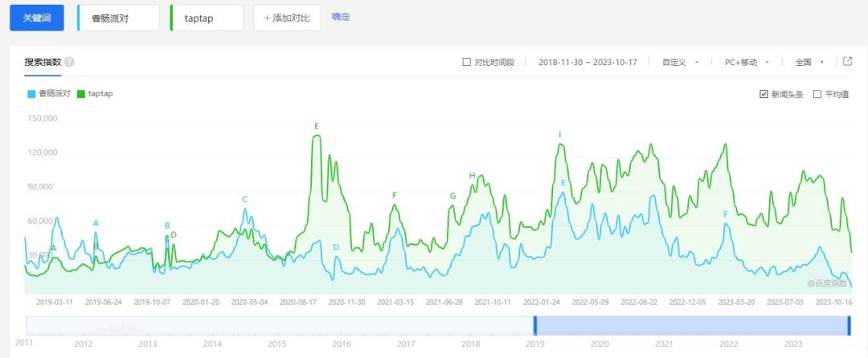The image size is (868, 358).
Task: Click the left handle of timeline range slider
Action: tap(534, 325)
